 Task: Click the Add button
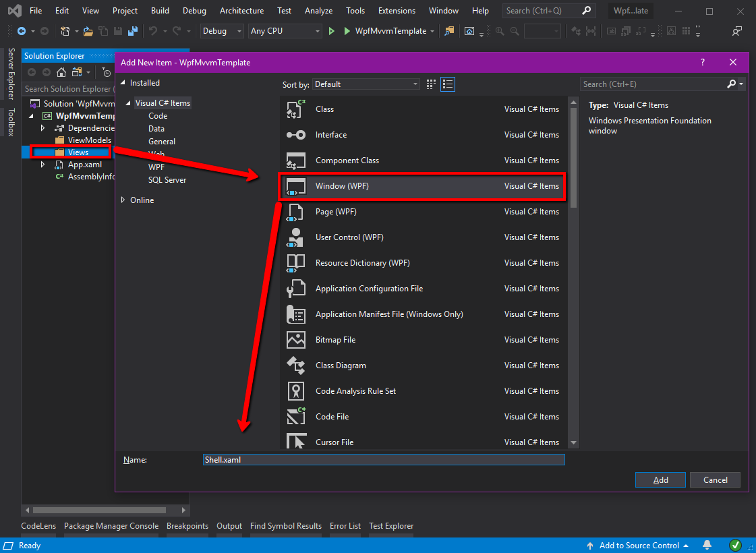click(660, 479)
